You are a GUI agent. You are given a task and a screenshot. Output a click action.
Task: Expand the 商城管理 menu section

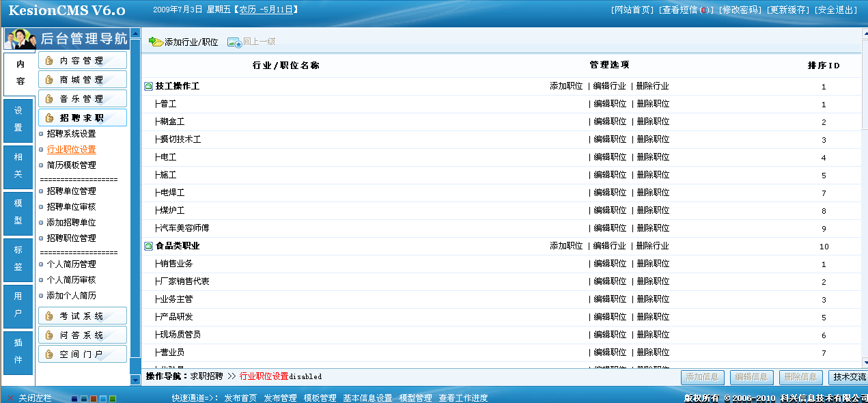click(x=82, y=80)
